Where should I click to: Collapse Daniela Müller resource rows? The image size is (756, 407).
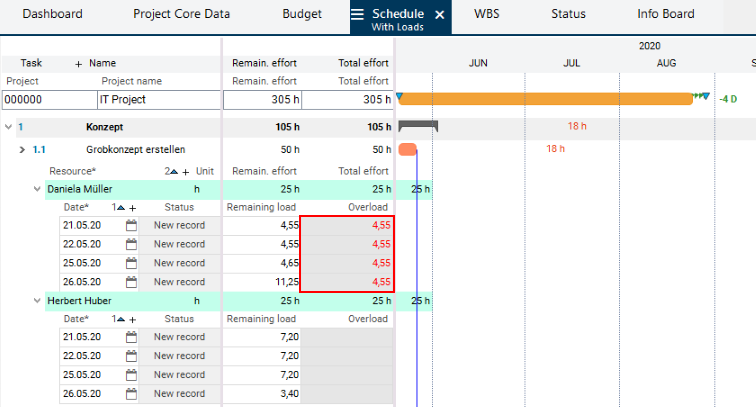point(37,189)
